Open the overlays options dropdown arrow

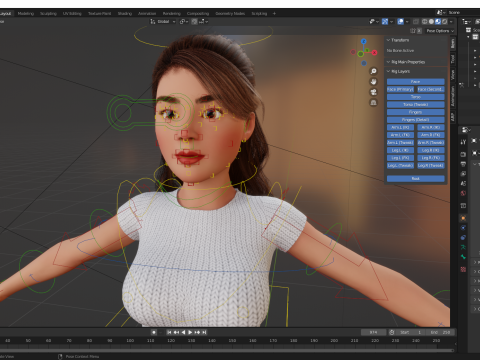coord(407,22)
